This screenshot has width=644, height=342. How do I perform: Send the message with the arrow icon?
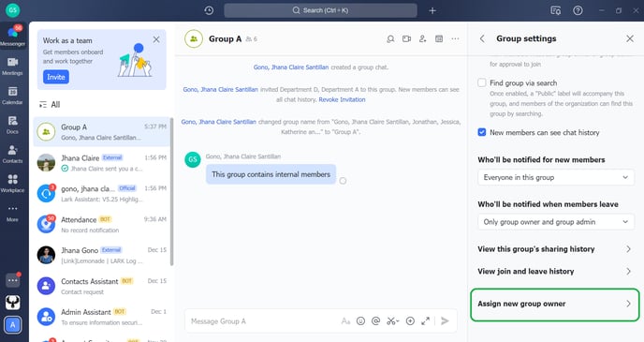click(445, 321)
